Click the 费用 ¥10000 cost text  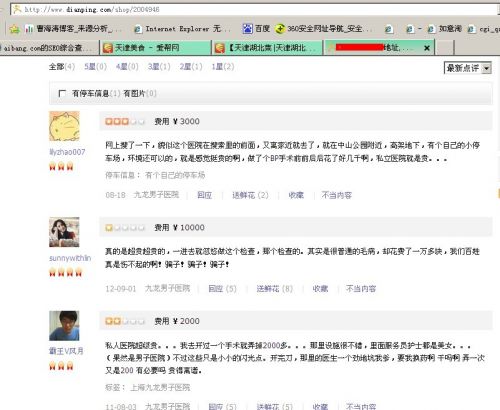pos(179,228)
